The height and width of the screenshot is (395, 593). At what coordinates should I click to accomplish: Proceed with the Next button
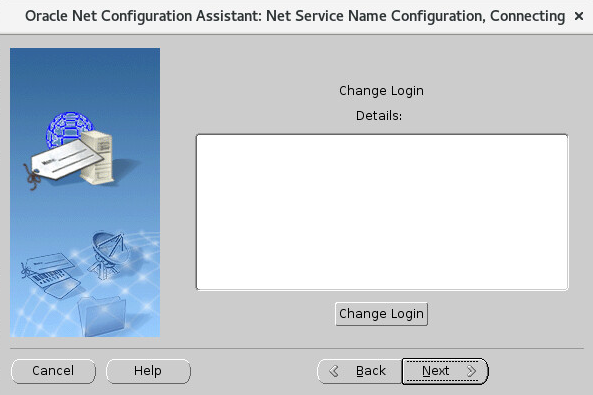click(445, 371)
